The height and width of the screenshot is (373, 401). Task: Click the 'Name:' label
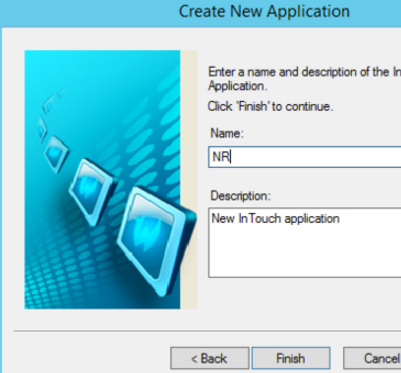coord(227,133)
